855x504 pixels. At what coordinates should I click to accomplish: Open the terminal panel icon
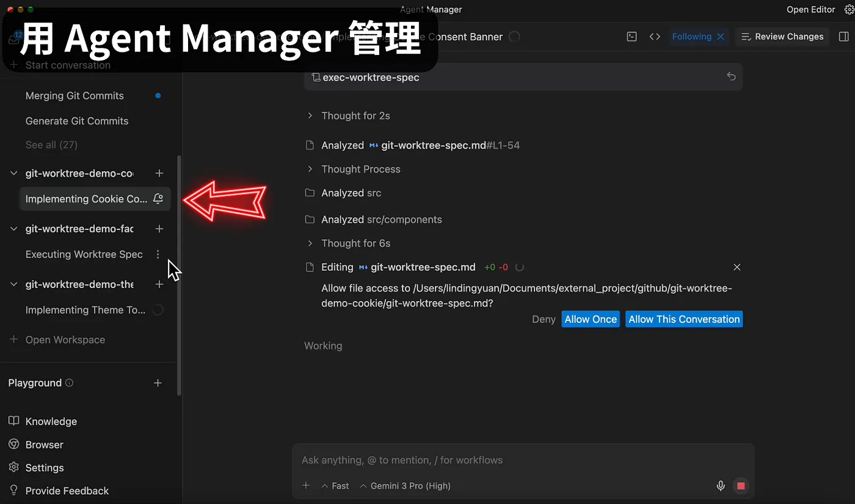pyautogui.click(x=632, y=37)
